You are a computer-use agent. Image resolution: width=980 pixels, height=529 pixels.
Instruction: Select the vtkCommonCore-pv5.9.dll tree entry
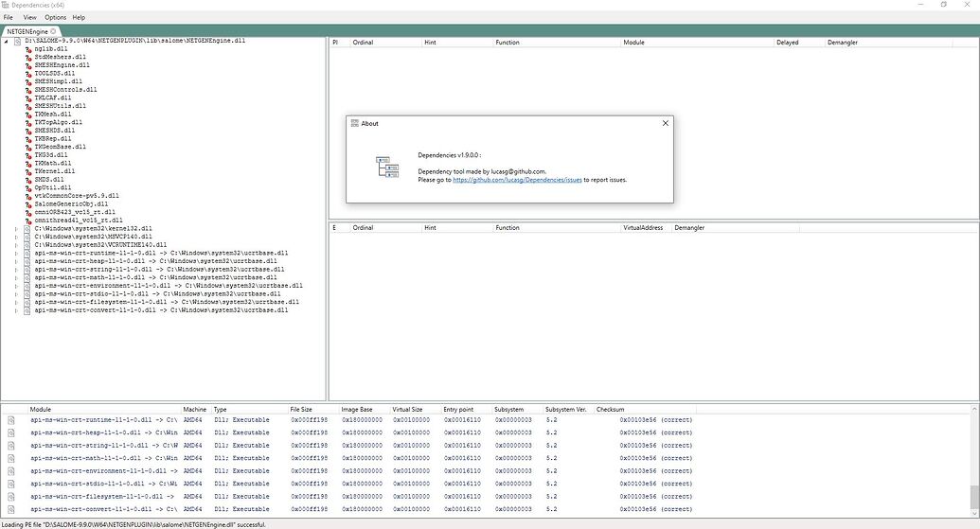click(77, 196)
